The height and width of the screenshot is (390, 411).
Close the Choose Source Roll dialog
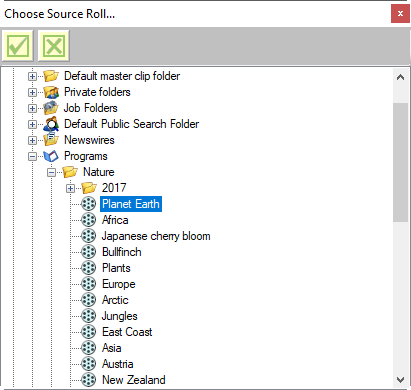click(x=400, y=14)
